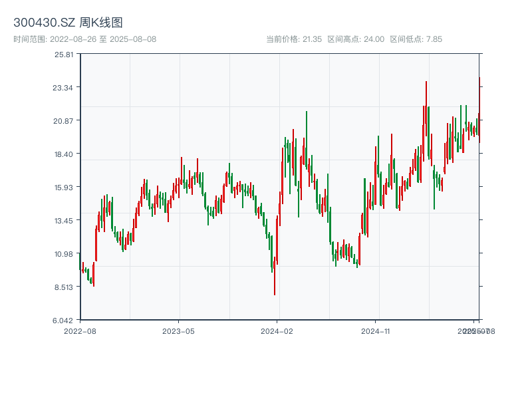The height and width of the screenshot is (399, 532).
Task: Click the y-axis label 15.93
Action: [x=64, y=188]
